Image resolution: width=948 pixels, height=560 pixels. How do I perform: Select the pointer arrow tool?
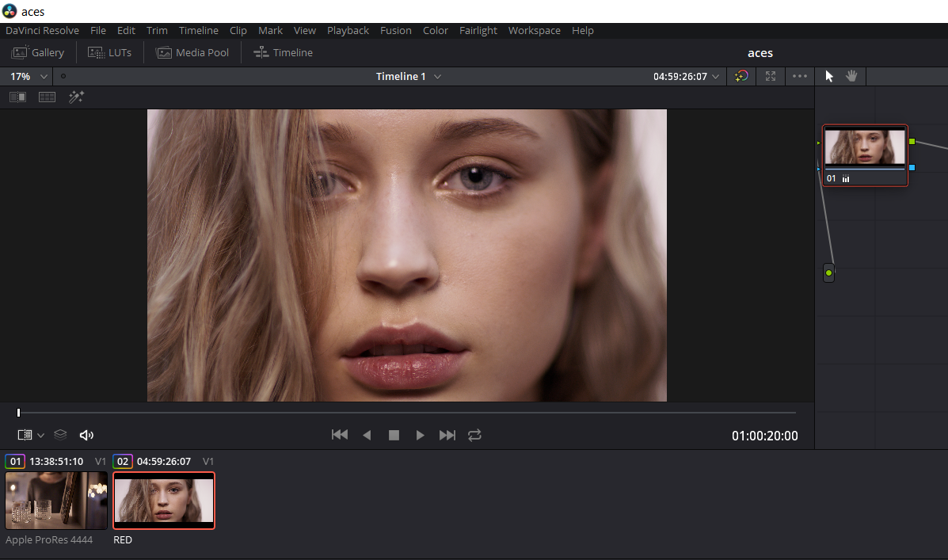pos(829,76)
